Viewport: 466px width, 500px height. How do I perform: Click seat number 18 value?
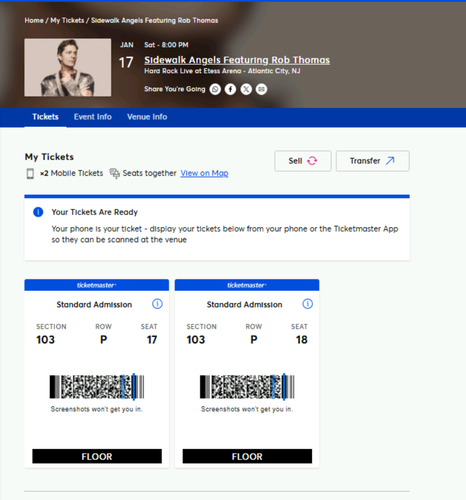pos(302,340)
